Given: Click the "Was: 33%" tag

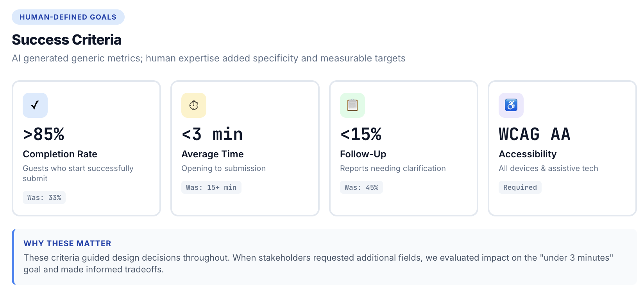Looking at the screenshot, I should coord(44,198).
